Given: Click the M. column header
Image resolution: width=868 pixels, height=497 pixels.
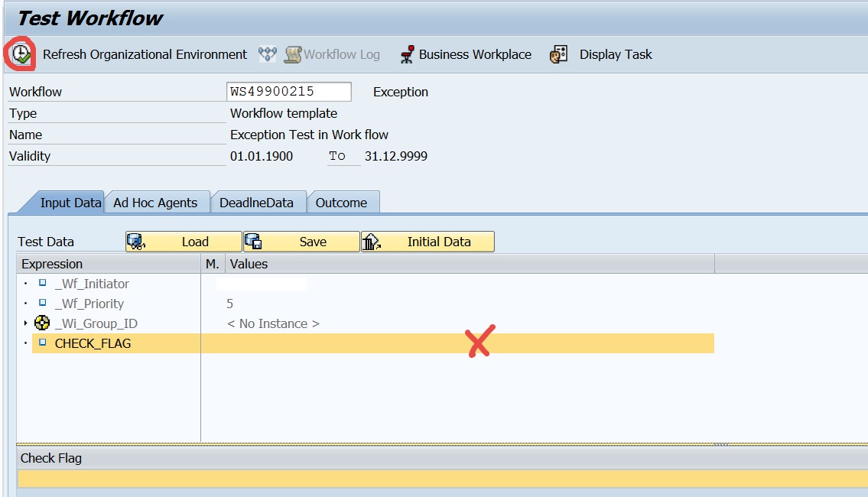Looking at the screenshot, I should 213,264.
